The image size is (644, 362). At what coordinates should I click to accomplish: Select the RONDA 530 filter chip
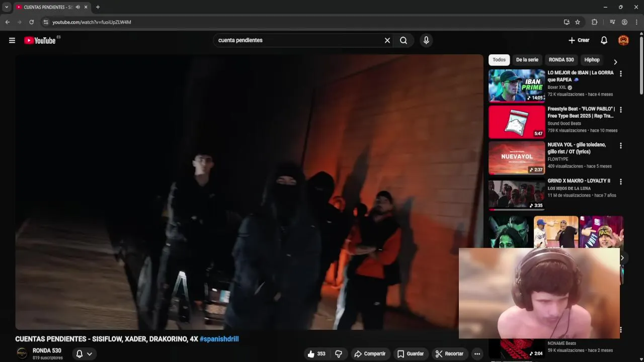(561, 60)
